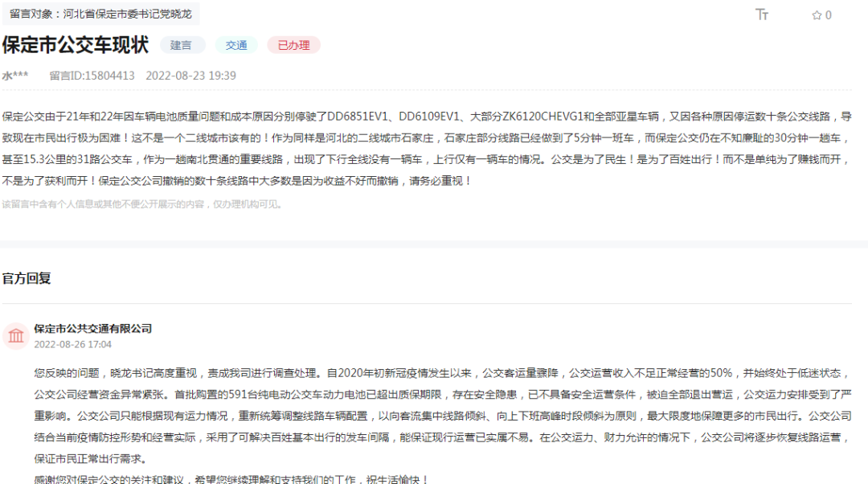Click the 官方回复 section heading
The image size is (868, 484).
(27, 278)
